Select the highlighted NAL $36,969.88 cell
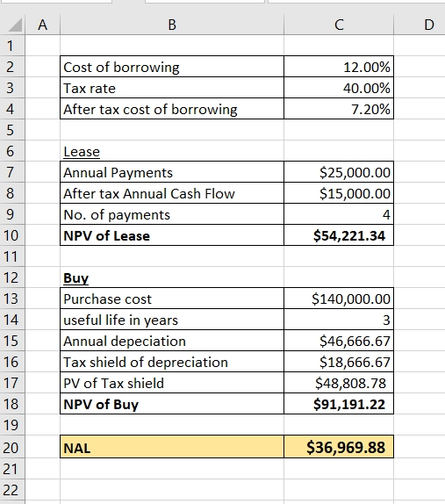Image resolution: width=445 pixels, height=504 pixels. point(339,447)
